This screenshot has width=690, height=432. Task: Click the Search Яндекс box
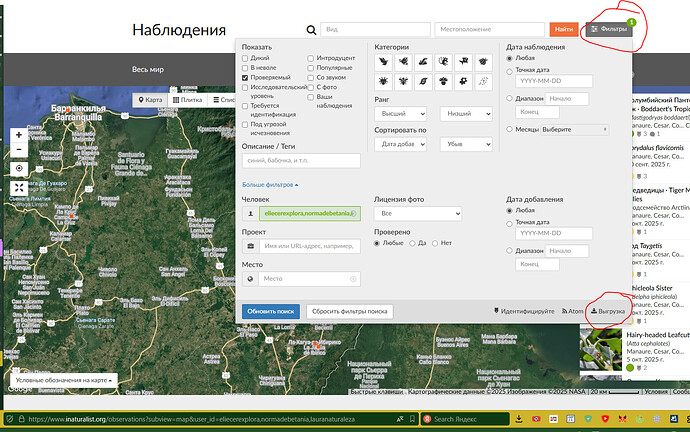pos(465,419)
